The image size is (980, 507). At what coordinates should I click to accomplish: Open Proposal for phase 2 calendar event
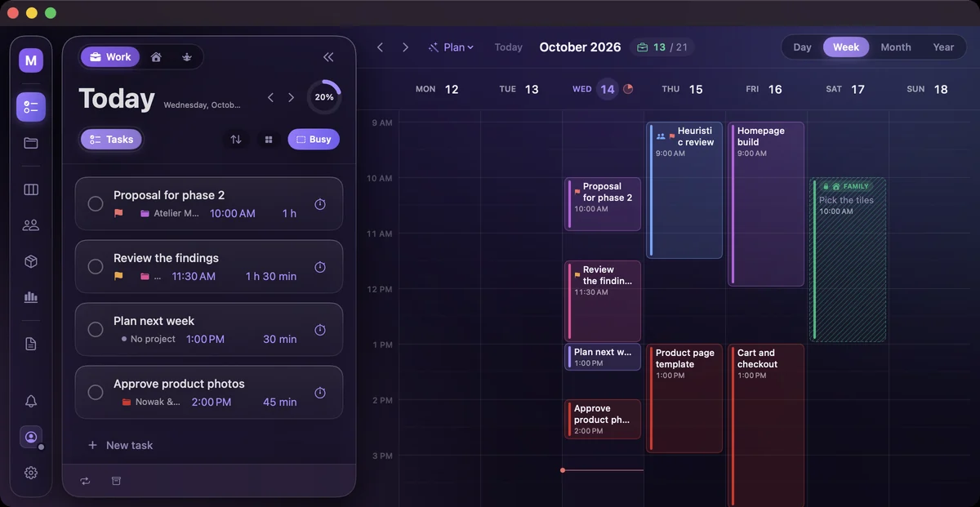coord(603,204)
